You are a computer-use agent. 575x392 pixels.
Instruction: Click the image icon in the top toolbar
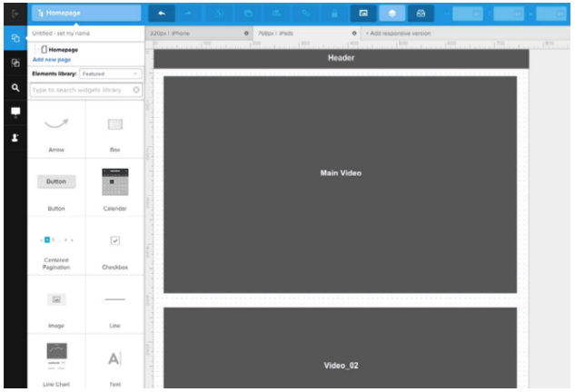point(363,14)
